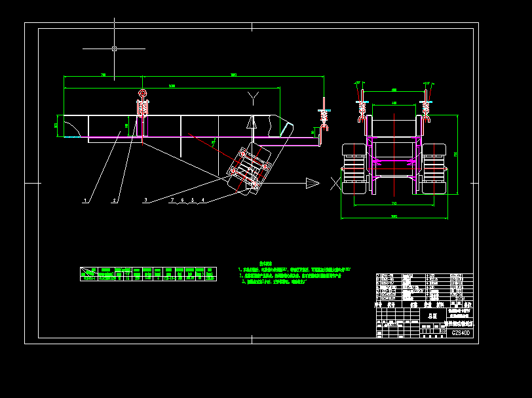The image size is (532, 398).
Task: Select the UCS X axis label
Action: tap(335, 184)
